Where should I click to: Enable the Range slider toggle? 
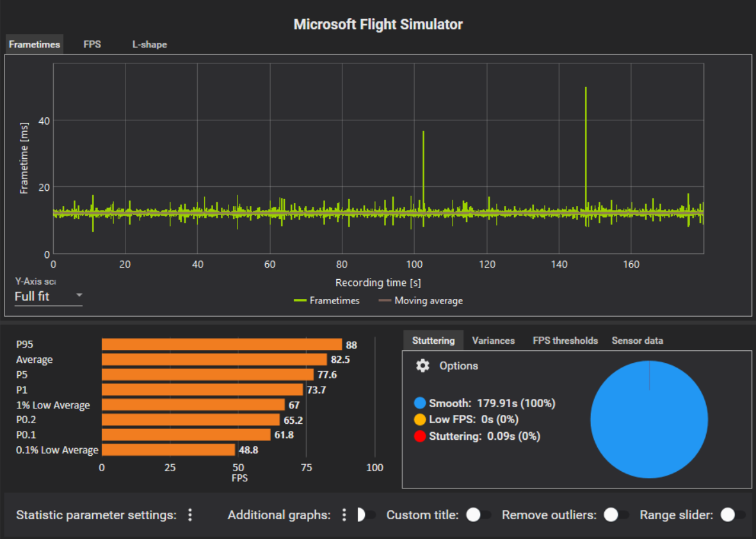pos(728,515)
